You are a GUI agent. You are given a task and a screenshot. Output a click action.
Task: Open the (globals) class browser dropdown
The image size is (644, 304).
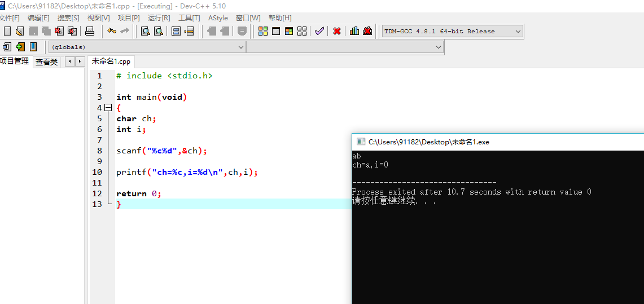pyautogui.click(x=147, y=47)
